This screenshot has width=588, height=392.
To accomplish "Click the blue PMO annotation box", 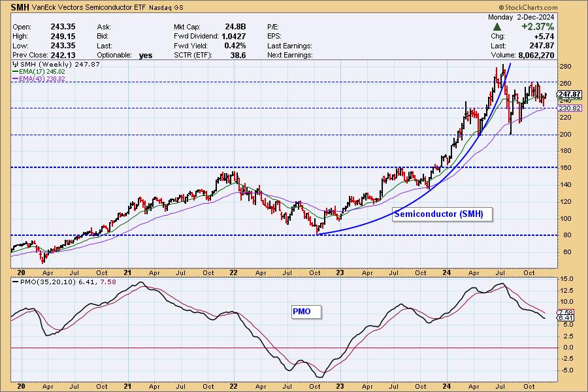I will (306, 312).
